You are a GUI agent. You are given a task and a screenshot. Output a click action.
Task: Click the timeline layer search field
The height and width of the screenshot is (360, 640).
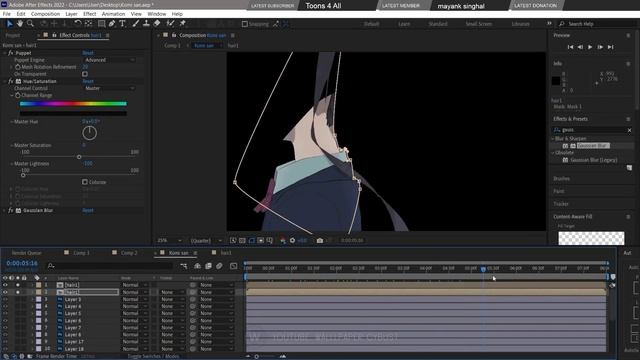109,266
